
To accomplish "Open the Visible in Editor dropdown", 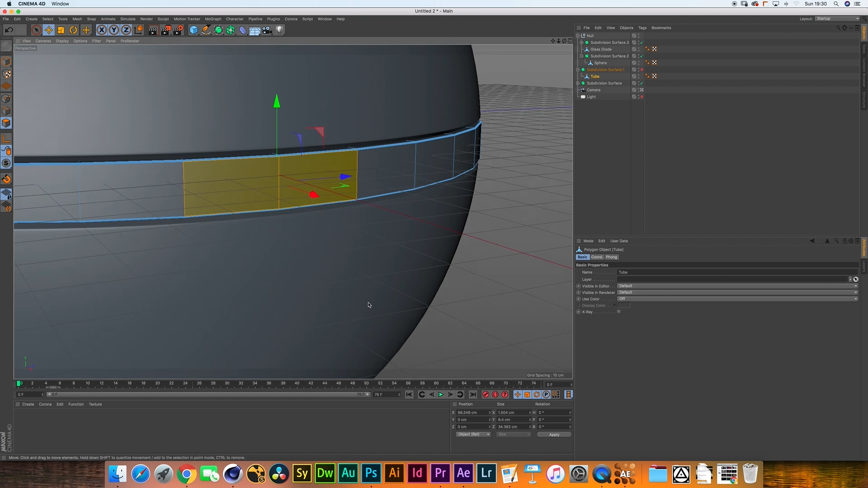I will (737, 286).
